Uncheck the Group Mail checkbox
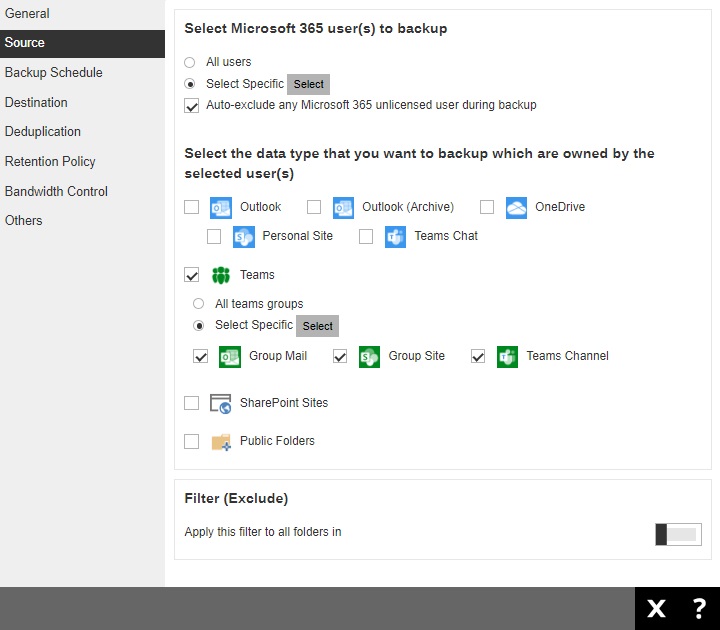Screen dimensions: 720x630 [201, 356]
